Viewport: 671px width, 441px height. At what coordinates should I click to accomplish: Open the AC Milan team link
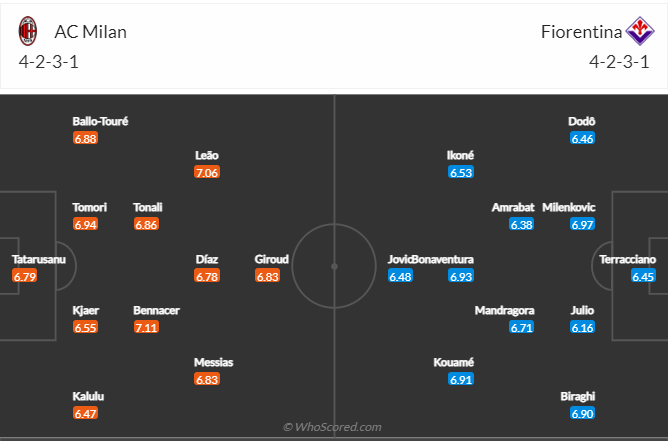point(92,31)
